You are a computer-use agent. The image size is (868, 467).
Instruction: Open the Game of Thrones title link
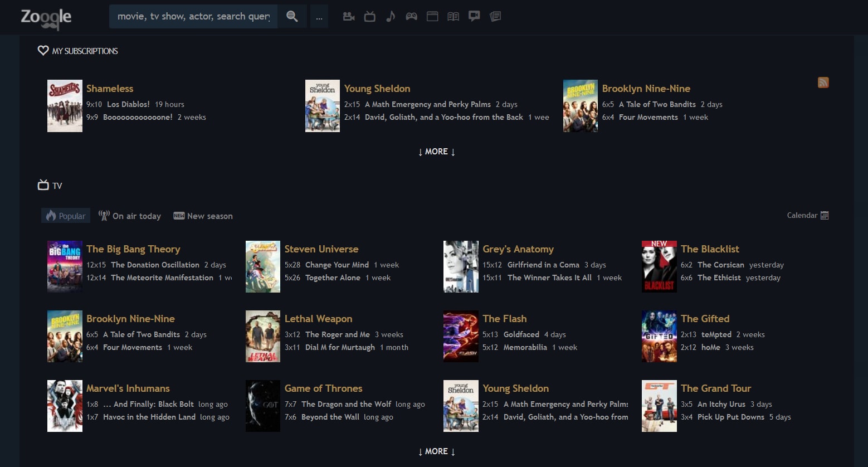pyautogui.click(x=323, y=388)
